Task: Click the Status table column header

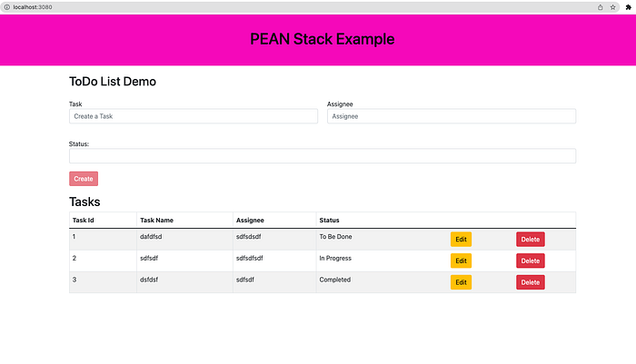Action: 329,220
